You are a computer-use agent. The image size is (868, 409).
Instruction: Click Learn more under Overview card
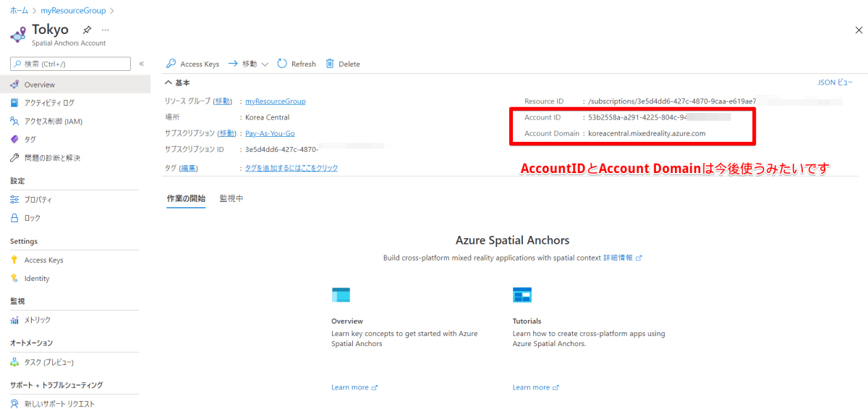point(354,387)
